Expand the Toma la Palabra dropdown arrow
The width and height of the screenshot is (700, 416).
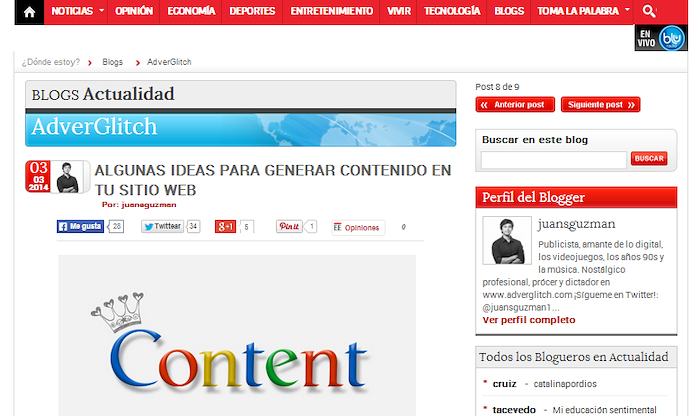pos(627,9)
